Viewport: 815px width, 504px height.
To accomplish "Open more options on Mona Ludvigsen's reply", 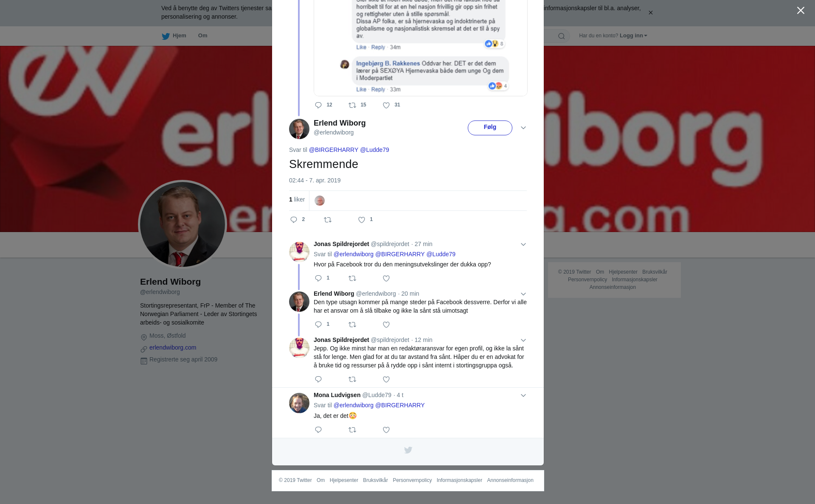I will pyautogui.click(x=523, y=395).
